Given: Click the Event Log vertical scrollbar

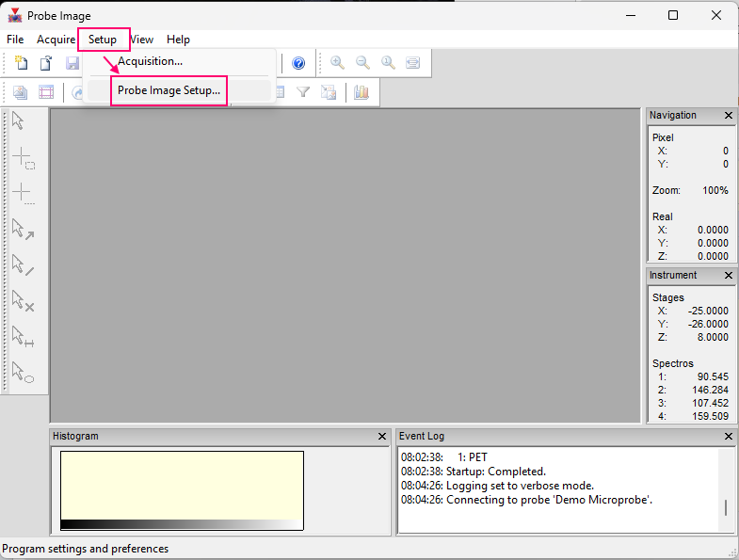Looking at the screenshot, I should pos(725,491).
